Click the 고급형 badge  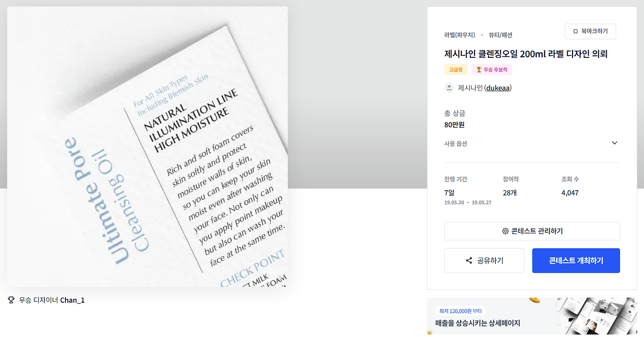click(456, 70)
